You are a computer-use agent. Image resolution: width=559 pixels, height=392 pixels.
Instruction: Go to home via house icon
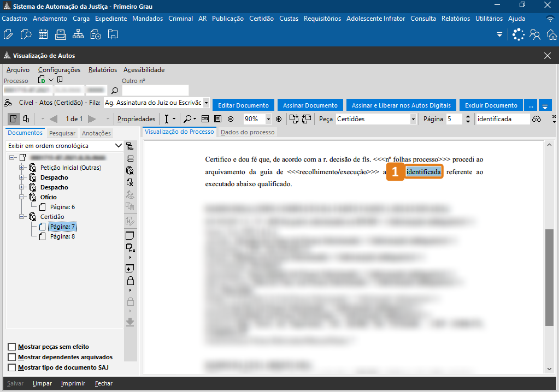(552, 34)
